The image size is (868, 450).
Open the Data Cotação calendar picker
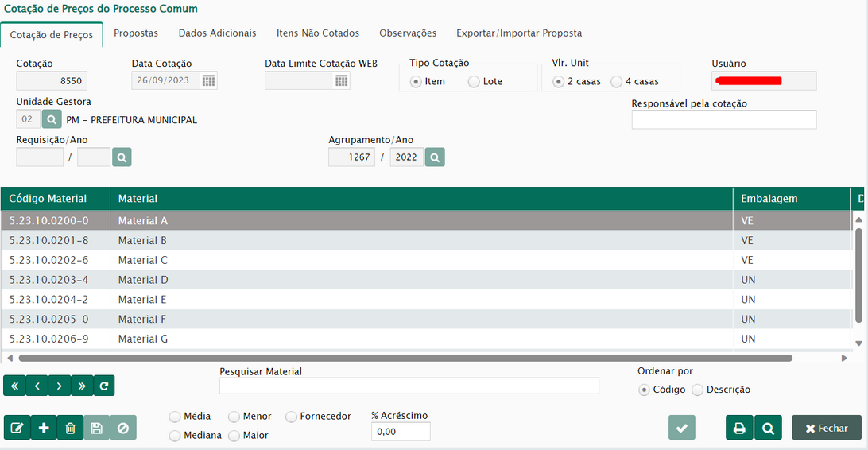pos(208,80)
